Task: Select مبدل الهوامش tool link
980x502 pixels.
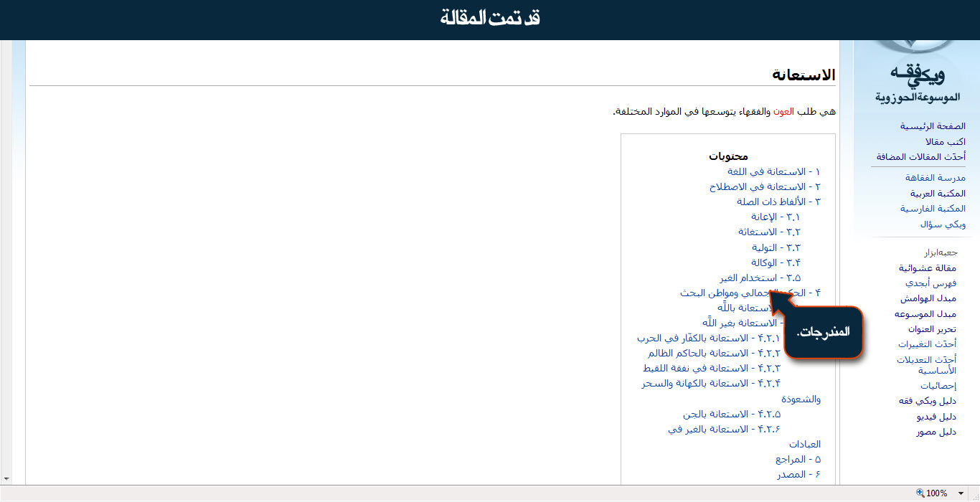Action: [x=928, y=298]
